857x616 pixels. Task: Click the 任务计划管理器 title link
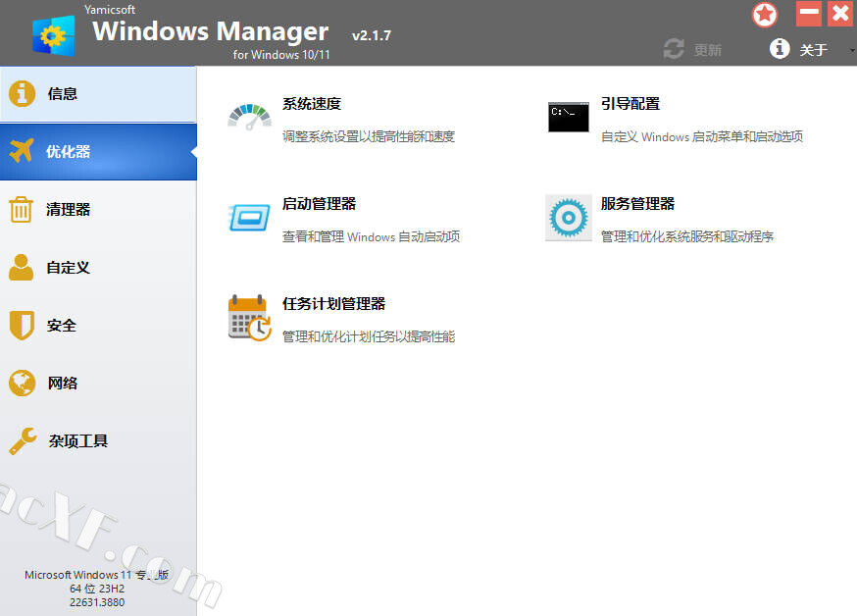[334, 304]
